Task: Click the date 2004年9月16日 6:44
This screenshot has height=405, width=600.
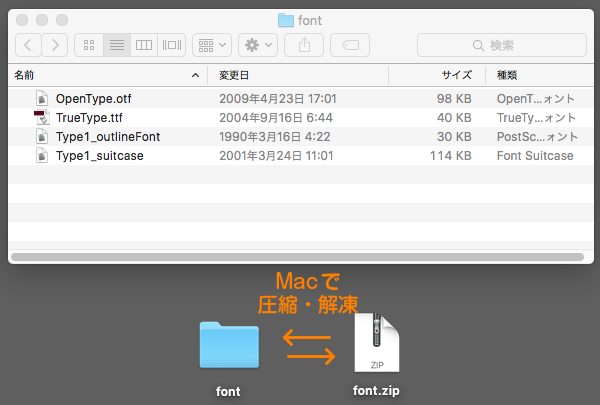Action: [x=276, y=118]
